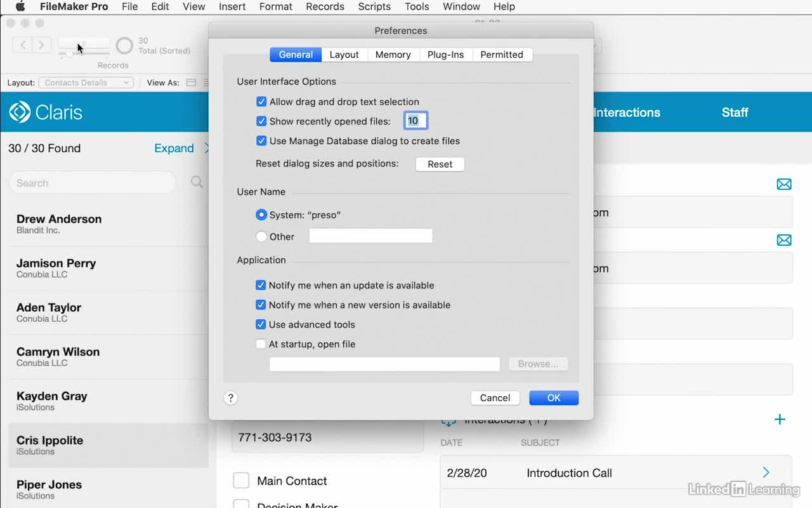Viewport: 812px width, 508px height.
Task: Open the FileMaker Pro application menu
Action: tap(74, 6)
